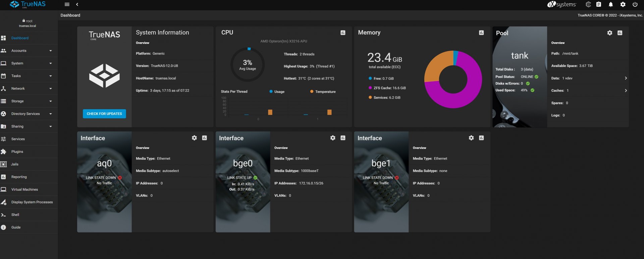This screenshot has width=644, height=259.
Task: Open bge1 interface reports chart icon
Action: click(x=481, y=138)
